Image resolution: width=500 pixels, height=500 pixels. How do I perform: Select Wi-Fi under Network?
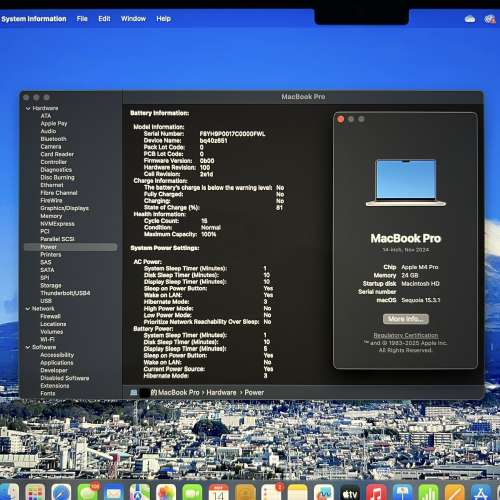(47, 340)
